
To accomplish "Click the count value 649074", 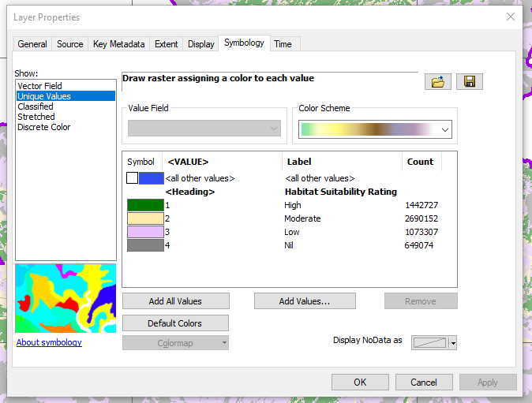I will tap(419, 245).
